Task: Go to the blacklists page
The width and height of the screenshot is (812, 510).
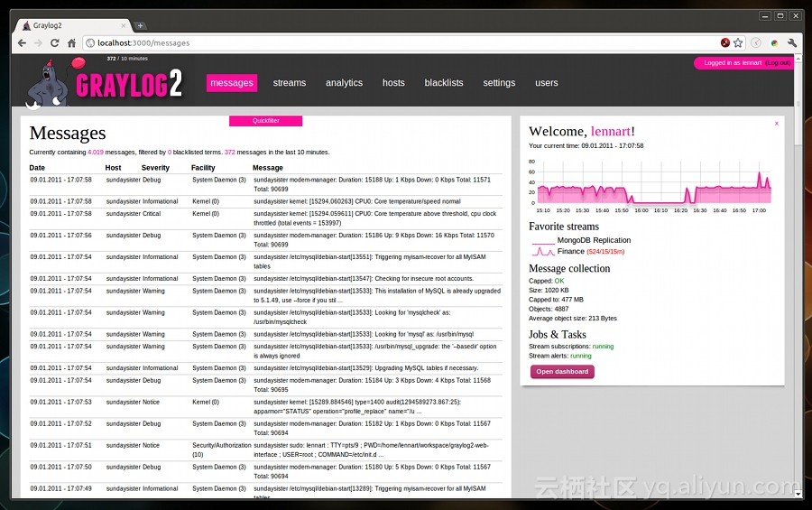Action: click(444, 83)
